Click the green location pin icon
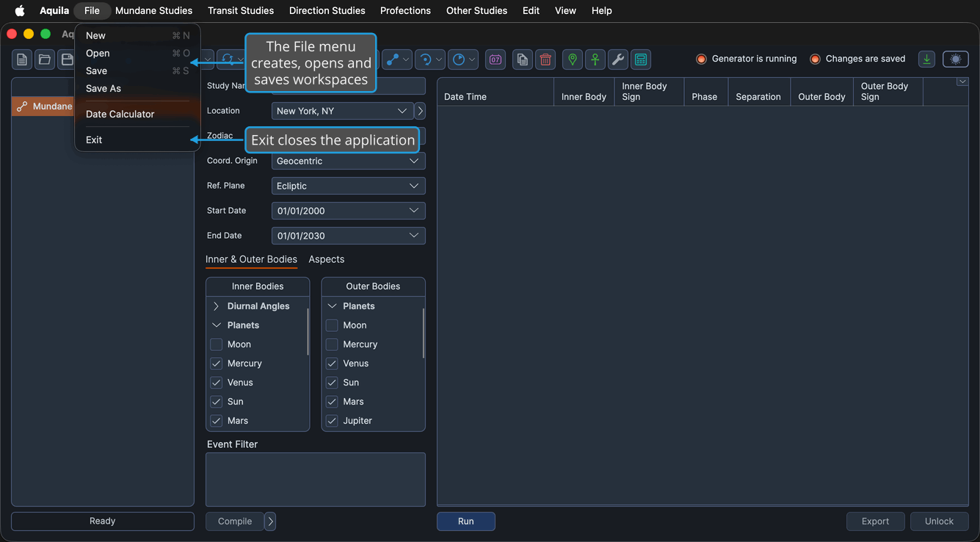The image size is (980, 542). 573,59
